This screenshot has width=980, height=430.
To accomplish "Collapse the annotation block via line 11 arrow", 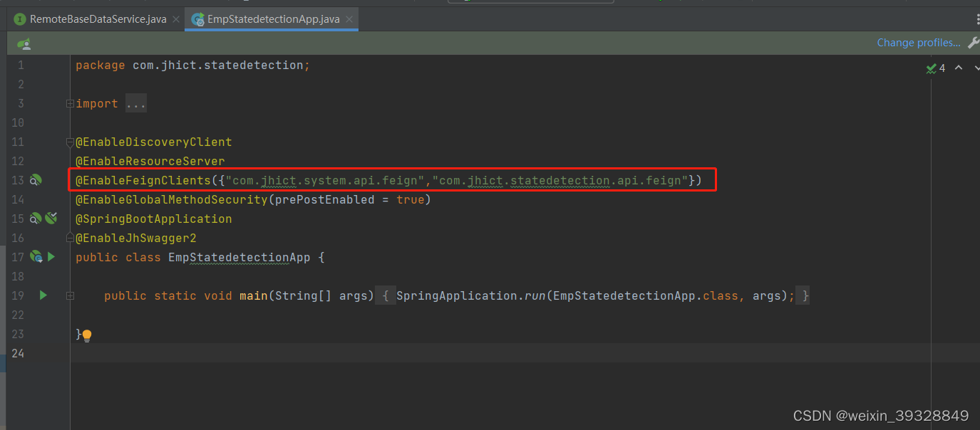I will coord(69,142).
